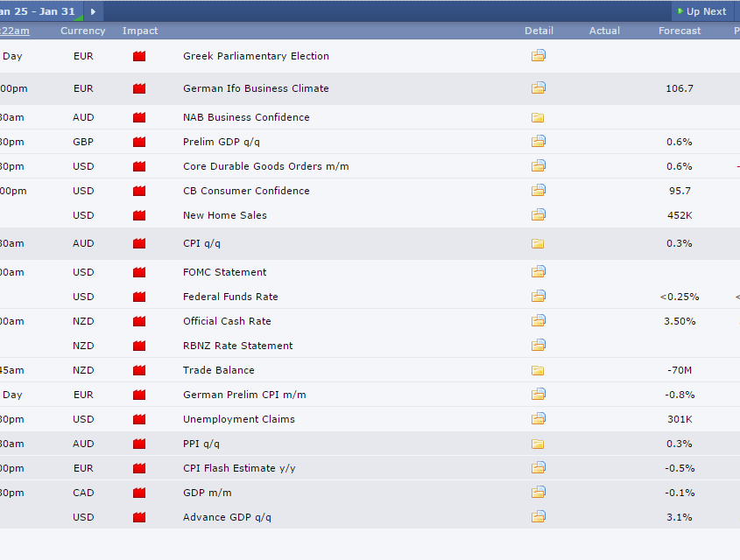Click the Impact column header
This screenshot has width=740, height=560.
tap(140, 31)
